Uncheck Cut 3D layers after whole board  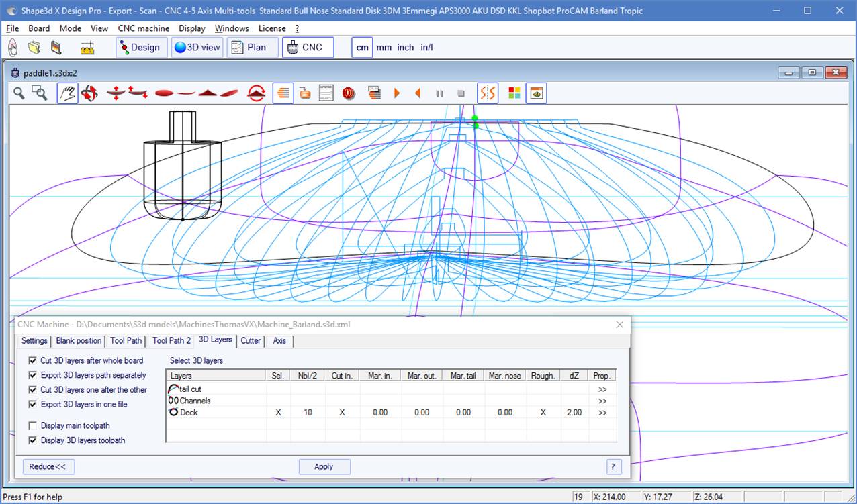point(33,361)
